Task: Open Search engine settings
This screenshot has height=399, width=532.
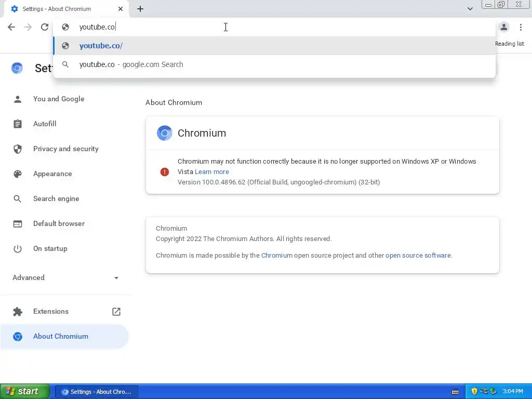Action: [56, 199]
